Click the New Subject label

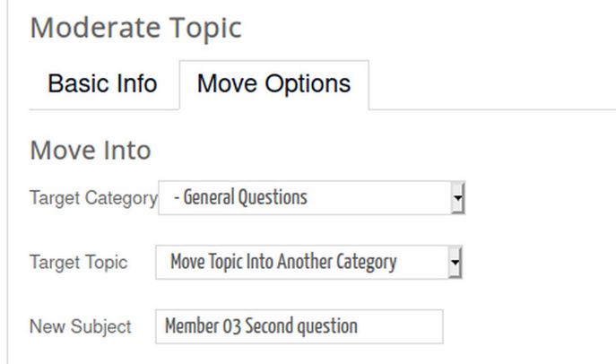point(80,326)
